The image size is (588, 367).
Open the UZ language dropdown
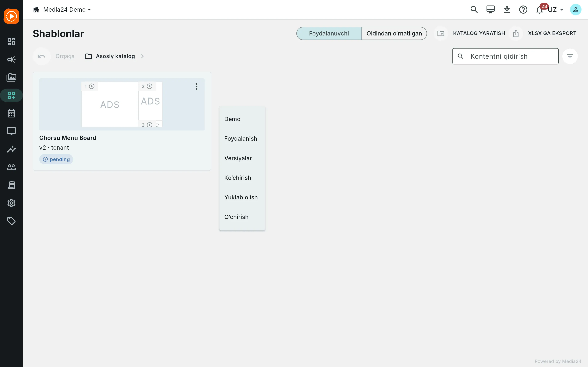click(x=556, y=10)
